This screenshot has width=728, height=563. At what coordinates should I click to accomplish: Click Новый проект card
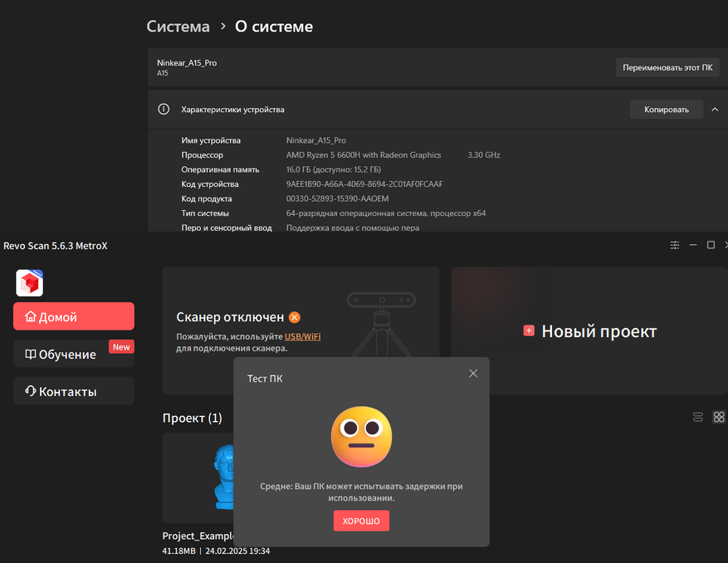tap(589, 330)
